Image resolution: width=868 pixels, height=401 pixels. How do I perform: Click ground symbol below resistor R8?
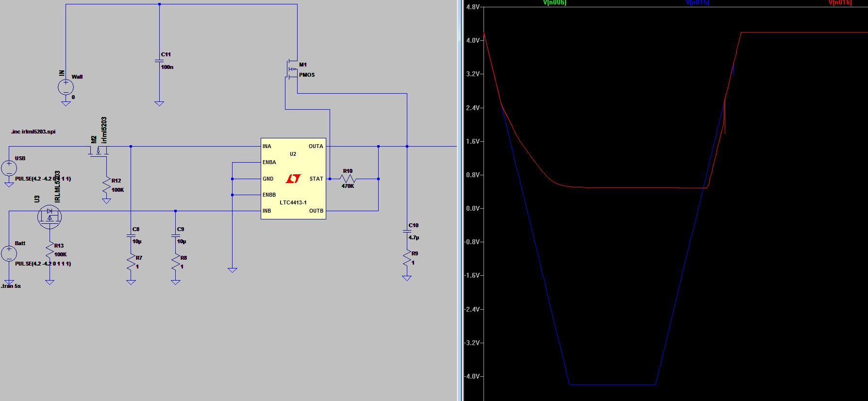[x=176, y=282]
